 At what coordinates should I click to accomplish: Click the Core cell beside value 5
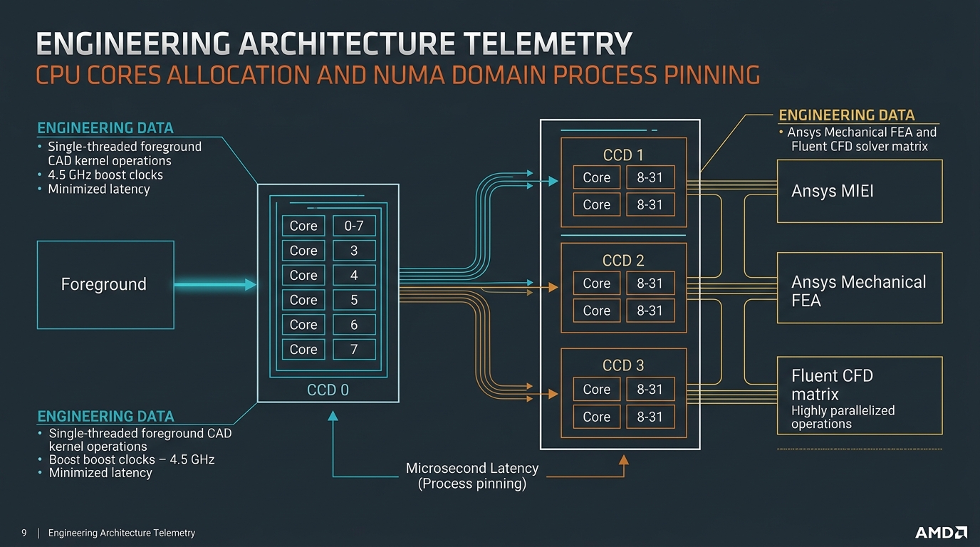pos(303,300)
